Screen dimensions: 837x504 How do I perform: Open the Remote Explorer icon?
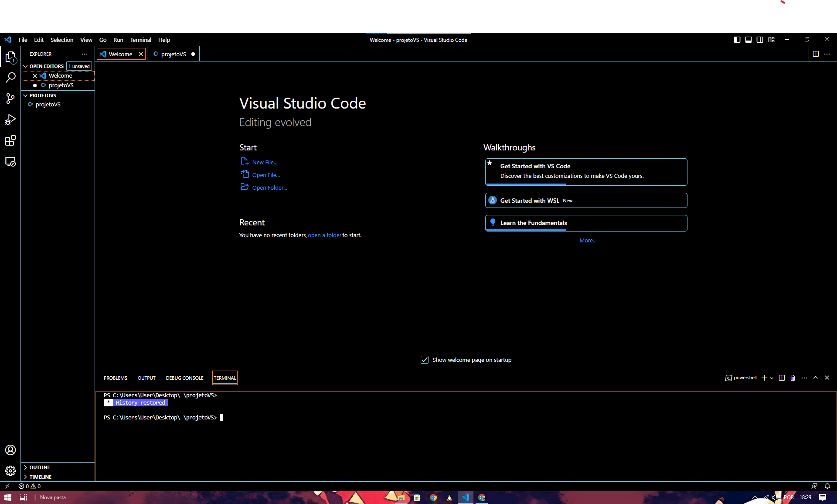(10, 162)
